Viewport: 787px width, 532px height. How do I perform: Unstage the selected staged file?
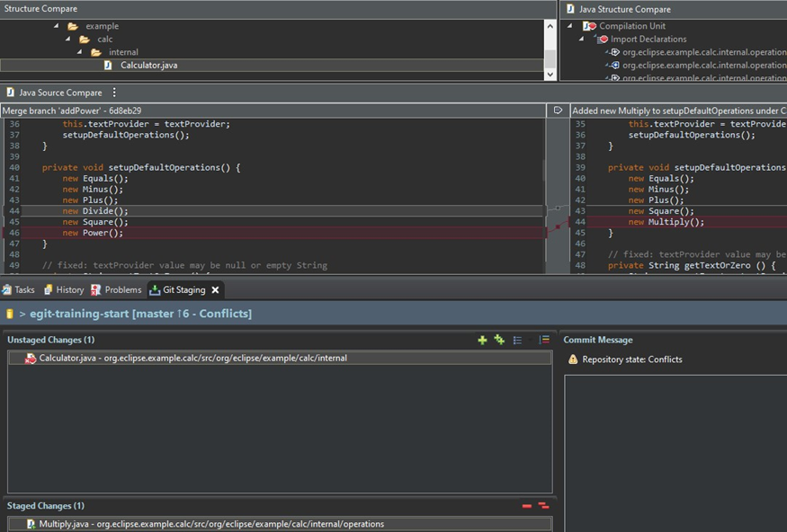tap(527, 506)
